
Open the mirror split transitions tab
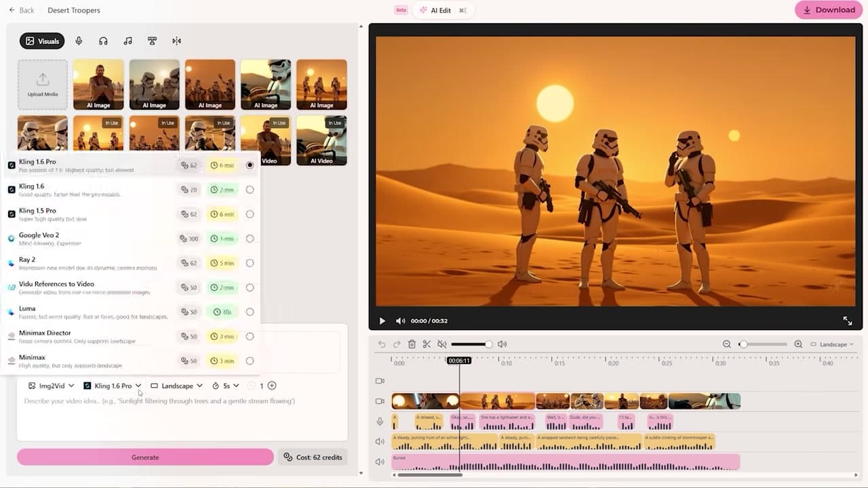pos(176,41)
